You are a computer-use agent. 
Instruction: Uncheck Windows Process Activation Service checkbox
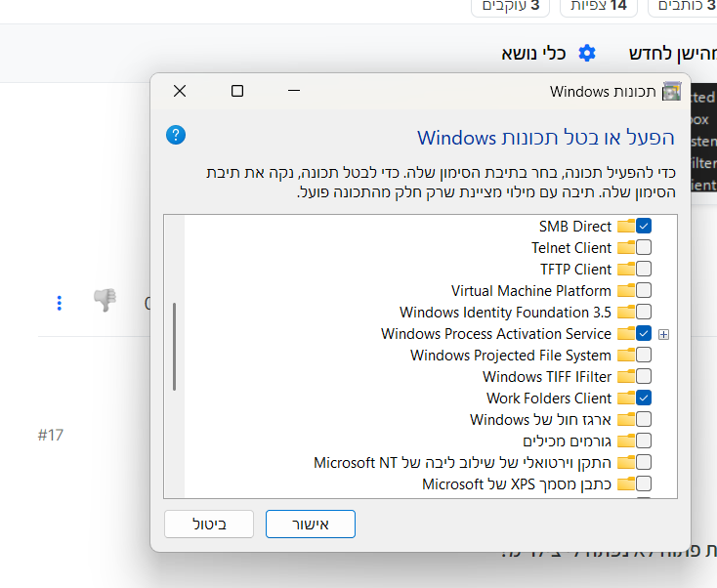click(644, 333)
